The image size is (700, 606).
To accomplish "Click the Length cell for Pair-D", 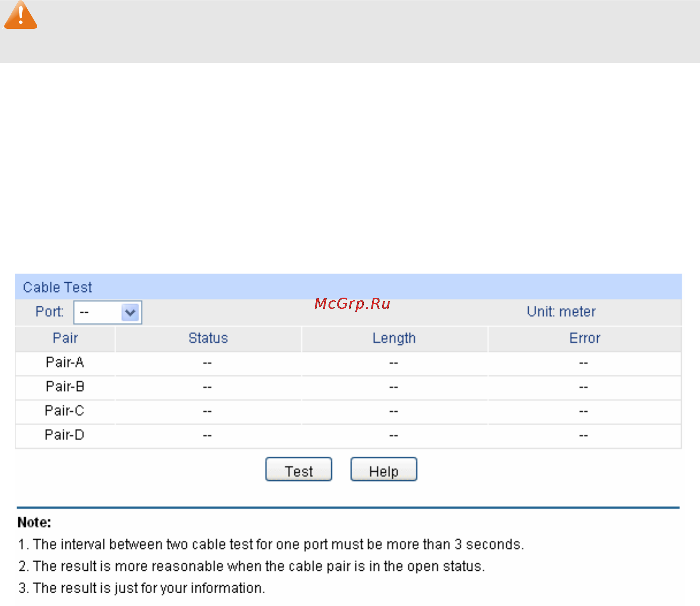I will click(394, 436).
